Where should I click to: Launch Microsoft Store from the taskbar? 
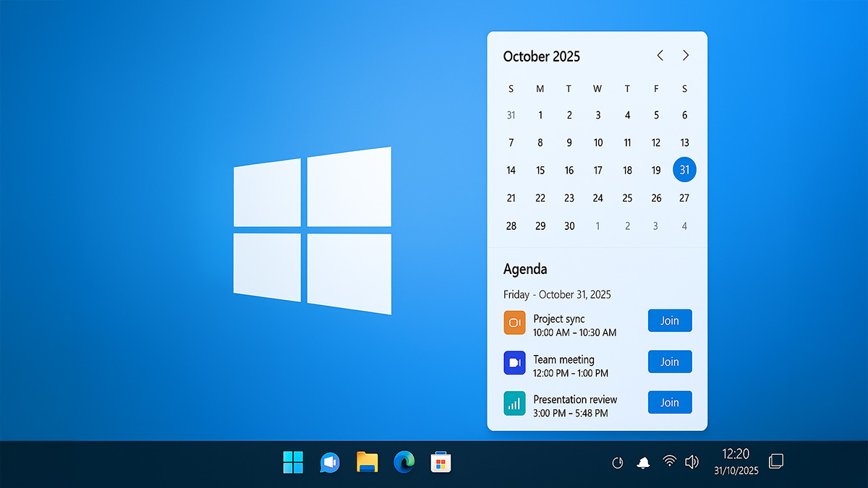pyautogui.click(x=441, y=461)
